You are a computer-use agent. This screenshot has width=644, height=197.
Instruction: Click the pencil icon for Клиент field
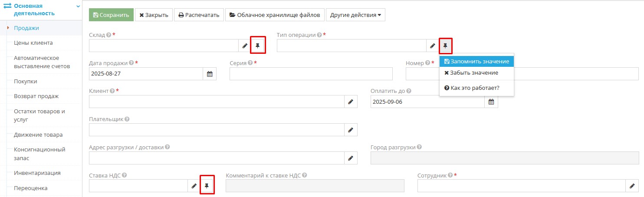(351, 102)
